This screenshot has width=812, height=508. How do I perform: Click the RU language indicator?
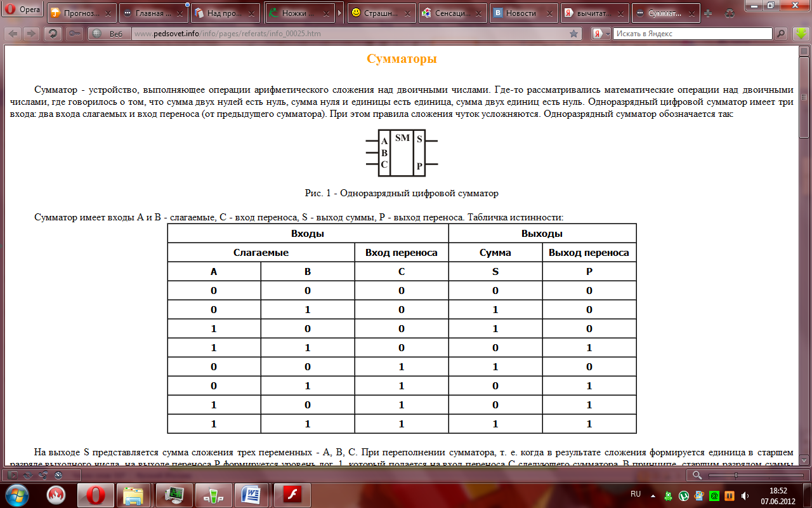tap(636, 494)
